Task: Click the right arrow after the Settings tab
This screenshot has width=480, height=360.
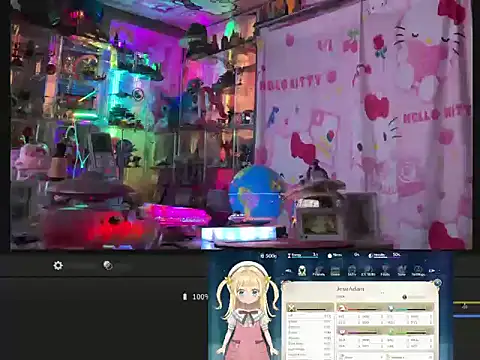Action: click(x=432, y=271)
